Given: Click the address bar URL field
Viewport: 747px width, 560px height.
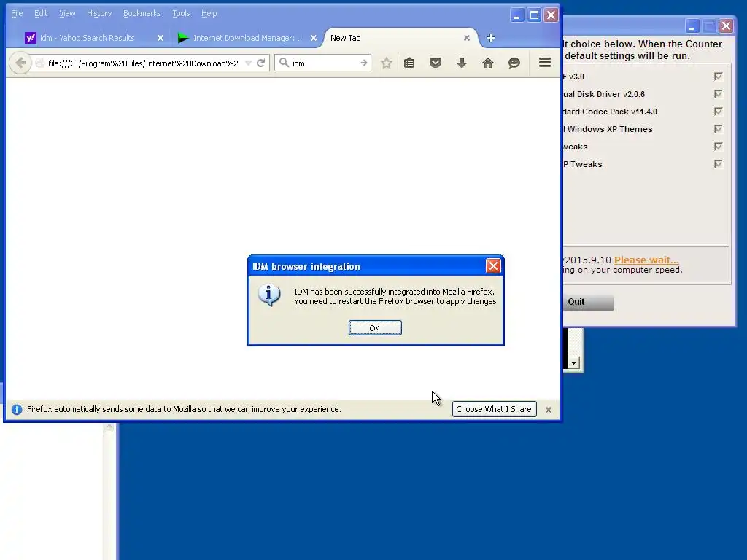Looking at the screenshot, I should (x=143, y=63).
